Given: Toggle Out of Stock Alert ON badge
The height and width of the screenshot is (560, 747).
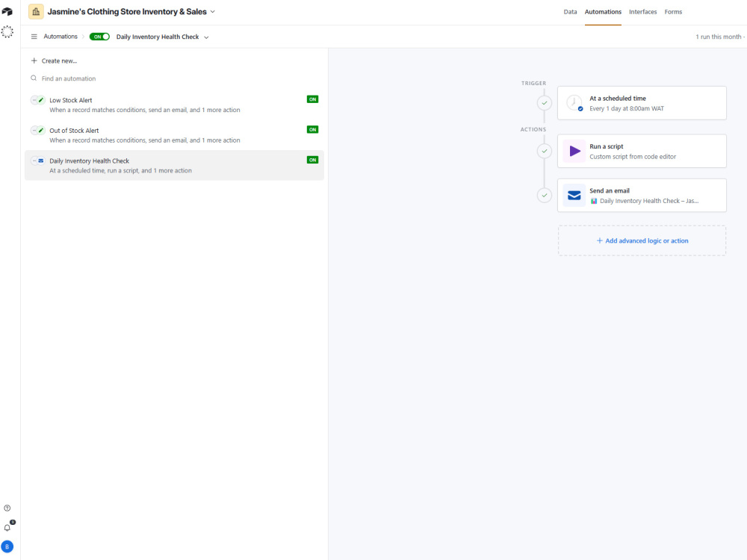Looking at the screenshot, I should click(x=312, y=129).
